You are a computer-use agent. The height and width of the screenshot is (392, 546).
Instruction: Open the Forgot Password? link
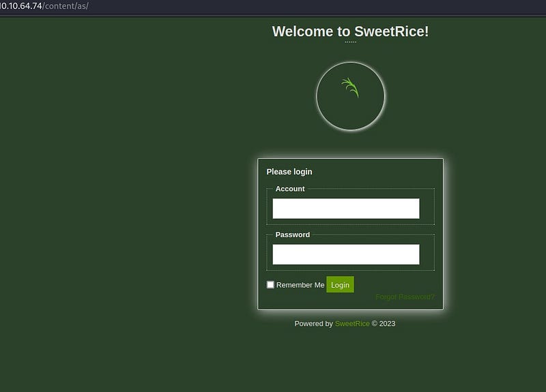coord(404,297)
